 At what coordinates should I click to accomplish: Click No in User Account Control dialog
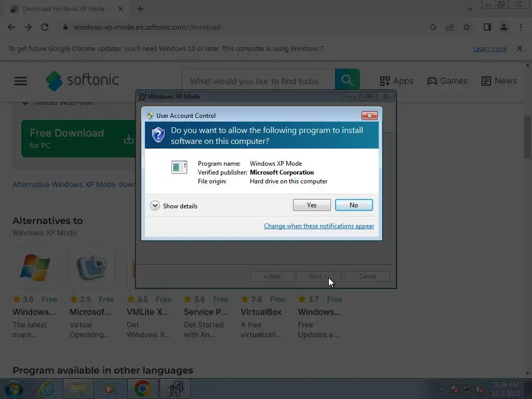coord(353,205)
